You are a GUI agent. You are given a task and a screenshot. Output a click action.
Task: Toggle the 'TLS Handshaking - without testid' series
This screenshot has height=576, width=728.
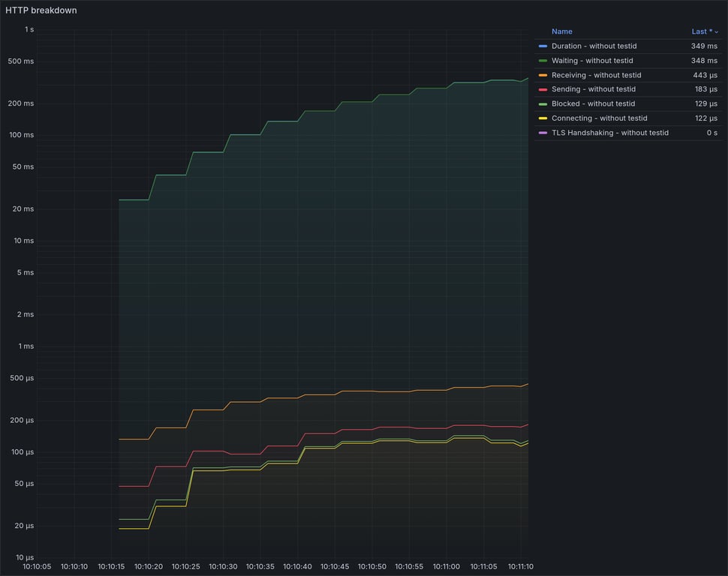point(610,133)
